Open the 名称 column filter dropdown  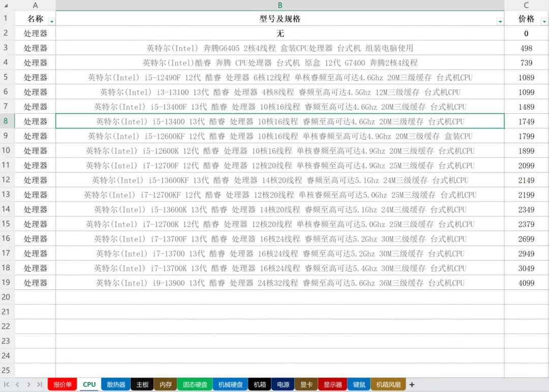click(x=51, y=22)
